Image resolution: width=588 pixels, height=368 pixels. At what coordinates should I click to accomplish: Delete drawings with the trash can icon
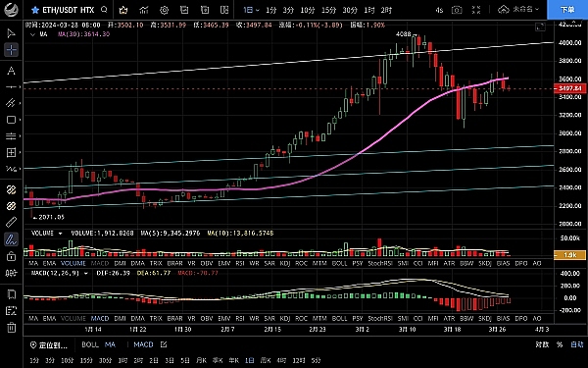[11, 327]
